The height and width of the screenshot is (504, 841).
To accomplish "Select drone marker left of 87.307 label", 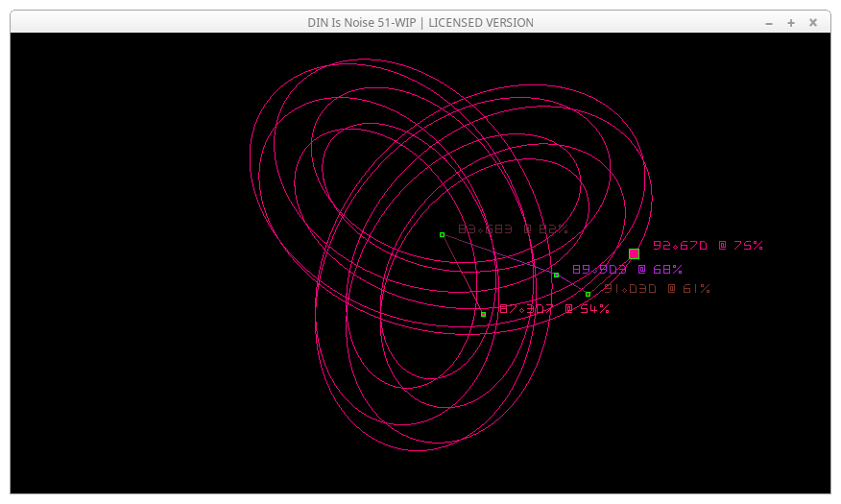I will [483, 314].
